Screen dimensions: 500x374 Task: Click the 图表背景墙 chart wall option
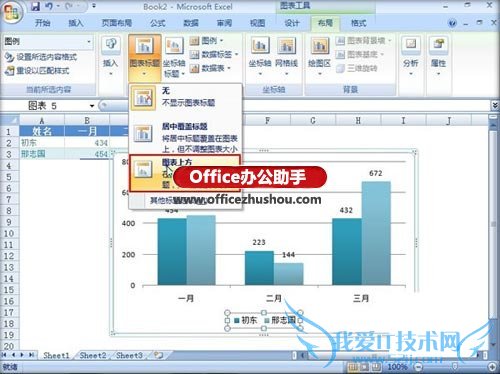363,41
